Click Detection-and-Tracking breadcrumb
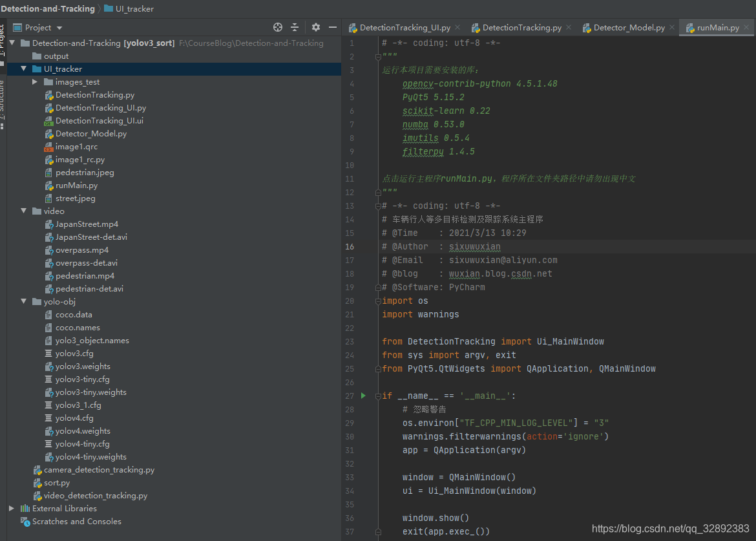 click(48, 8)
